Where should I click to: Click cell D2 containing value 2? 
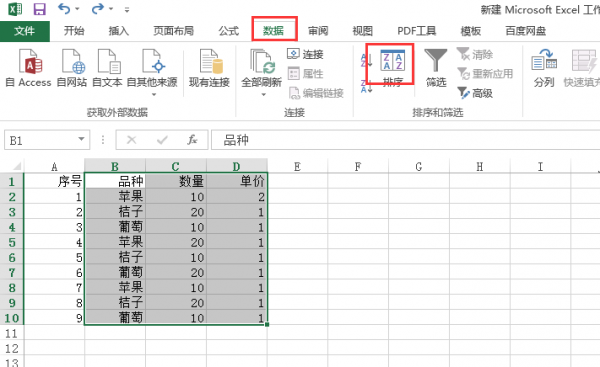click(236, 197)
